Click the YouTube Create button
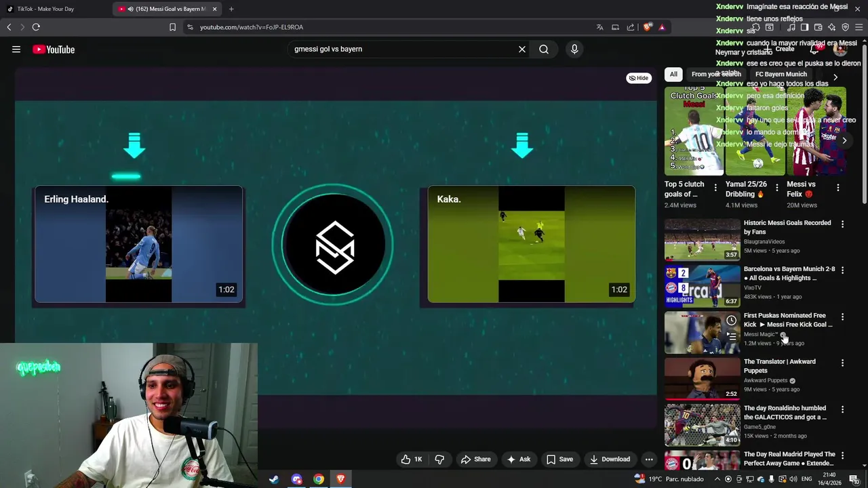The image size is (868, 488). [x=780, y=49]
